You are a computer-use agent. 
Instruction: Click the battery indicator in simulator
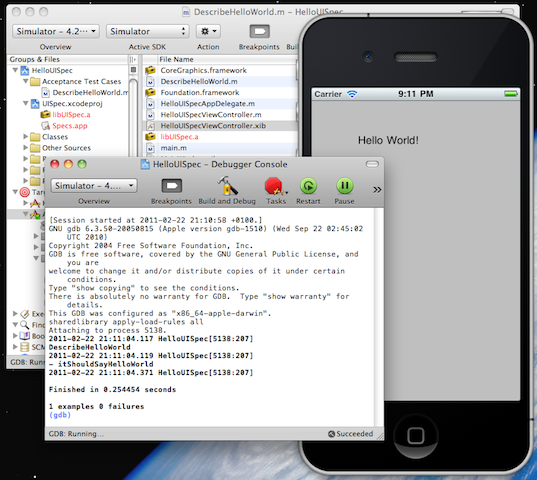click(x=511, y=93)
